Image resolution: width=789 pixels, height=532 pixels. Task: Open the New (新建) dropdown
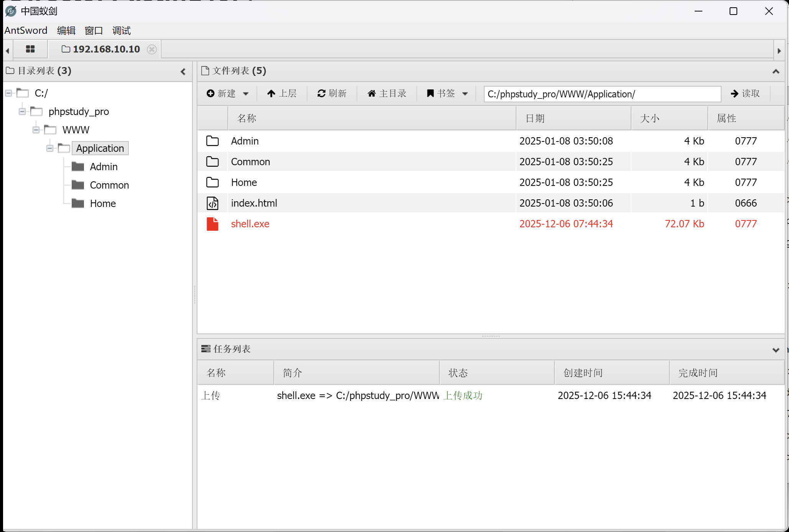pyautogui.click(x=228, y=94)
